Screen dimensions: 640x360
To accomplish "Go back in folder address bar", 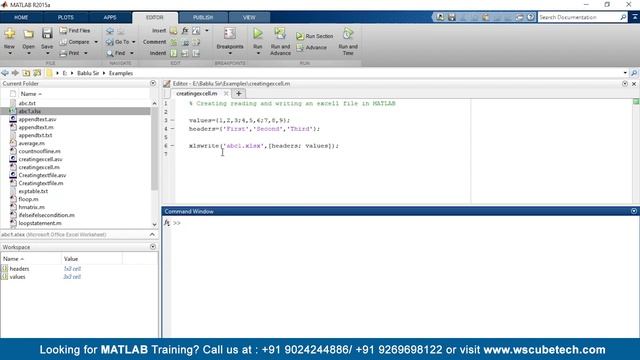I will pos(5,73).
